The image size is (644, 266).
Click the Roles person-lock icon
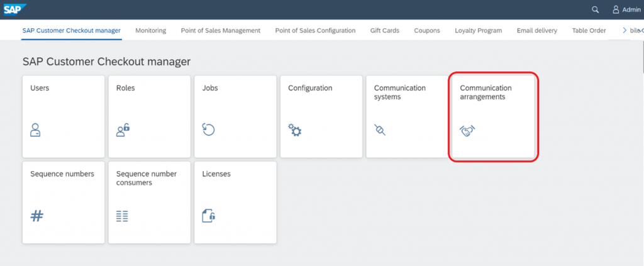tap(123, 130)
